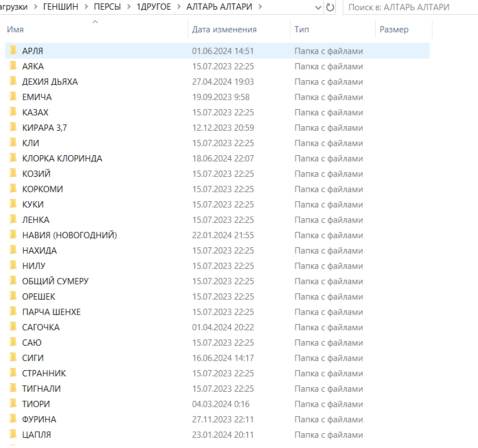
Task: Click the КЛОРКА КЛОРИНДА folder icon
Action: coord(13,157)
